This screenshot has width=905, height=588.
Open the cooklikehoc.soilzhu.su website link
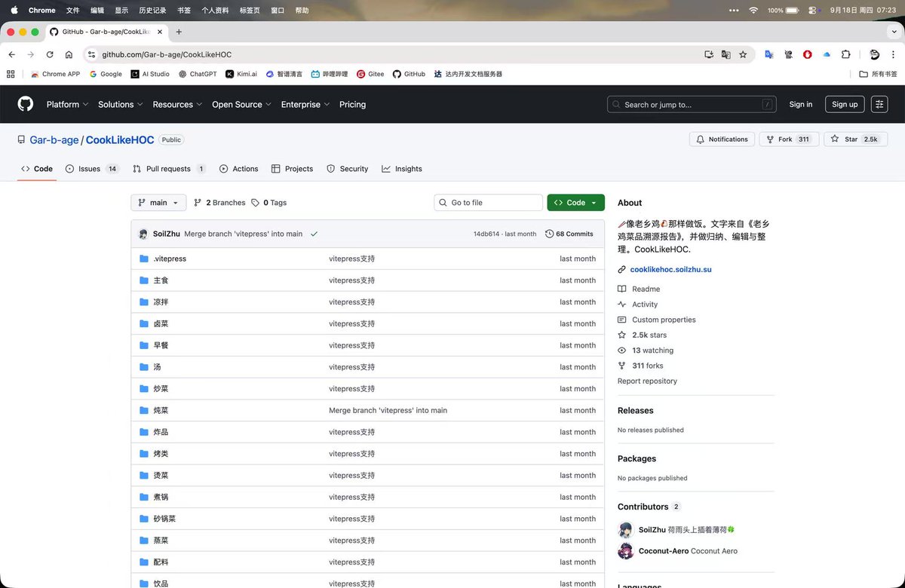coord(670,269)
